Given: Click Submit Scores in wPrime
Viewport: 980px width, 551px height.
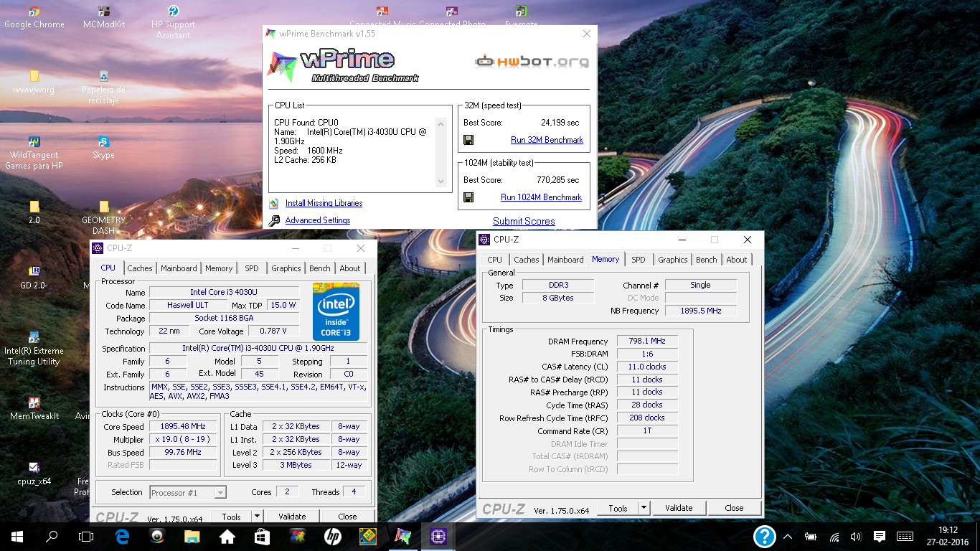Looking at the screenshot, I should click(x=524, y=221).
